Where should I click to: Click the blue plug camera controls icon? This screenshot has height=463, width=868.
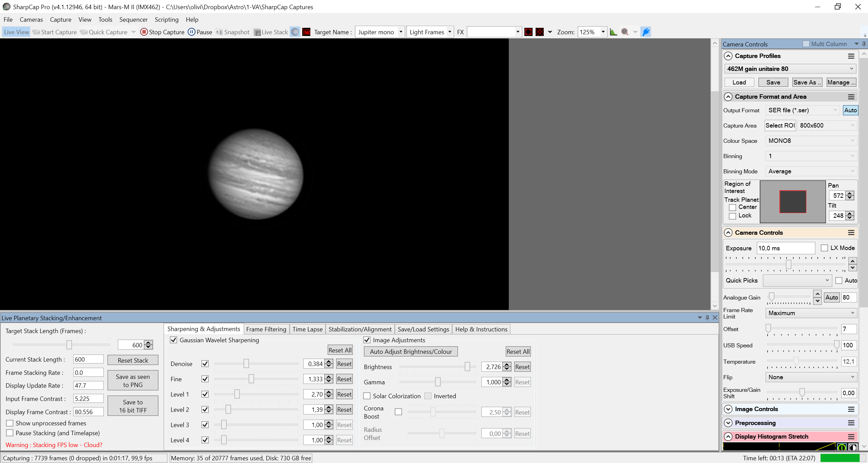click(646, 32)
